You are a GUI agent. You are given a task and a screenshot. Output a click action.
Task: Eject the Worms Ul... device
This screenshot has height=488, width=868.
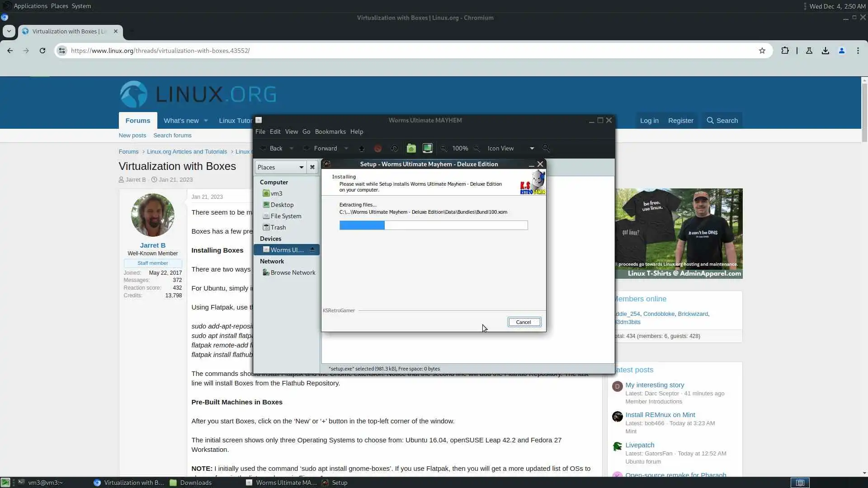tap(312, 250)
